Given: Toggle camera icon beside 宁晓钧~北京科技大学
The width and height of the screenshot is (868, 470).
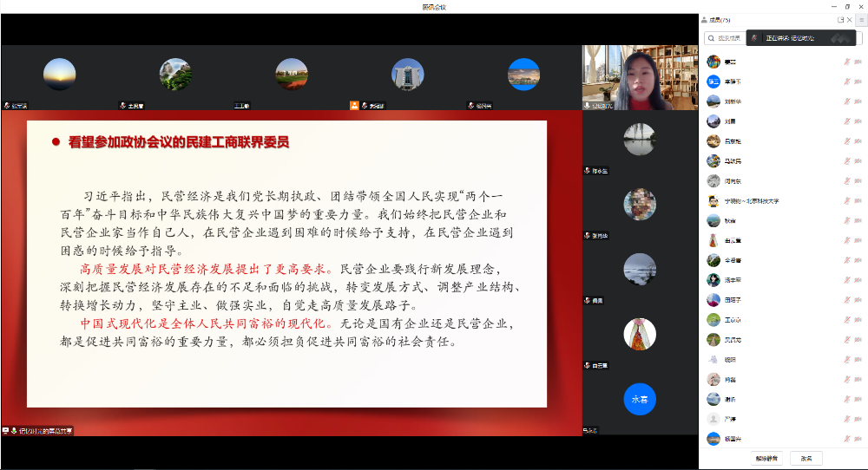Looking at the screenshot, I should point(858,200).
